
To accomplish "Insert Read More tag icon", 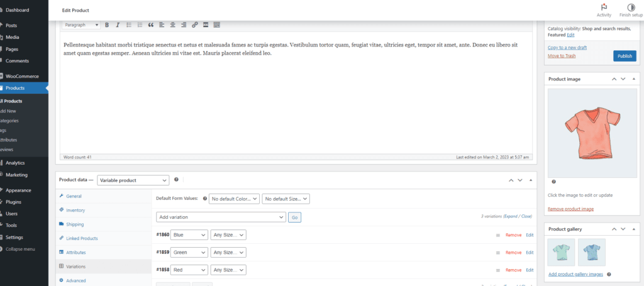I will click(x=206, y=25).
